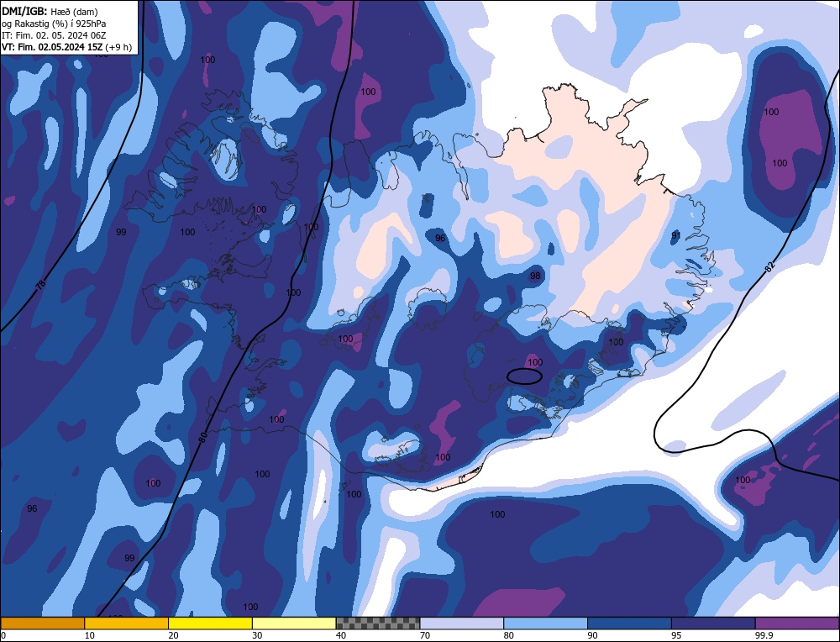The width and height of the screenshot is (840, 642).
Task: Click the medium blue 90–95 legend swatch
Action: (x=629, y=623)
